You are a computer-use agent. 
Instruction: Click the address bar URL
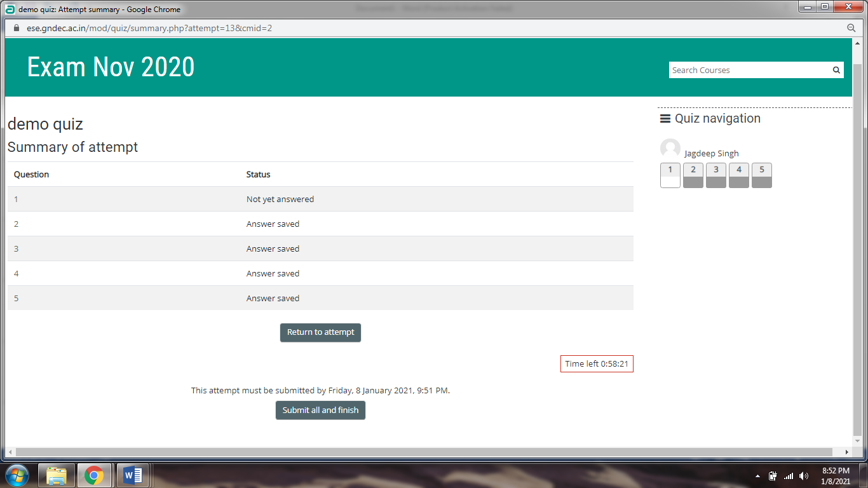[x=149, y=28]
